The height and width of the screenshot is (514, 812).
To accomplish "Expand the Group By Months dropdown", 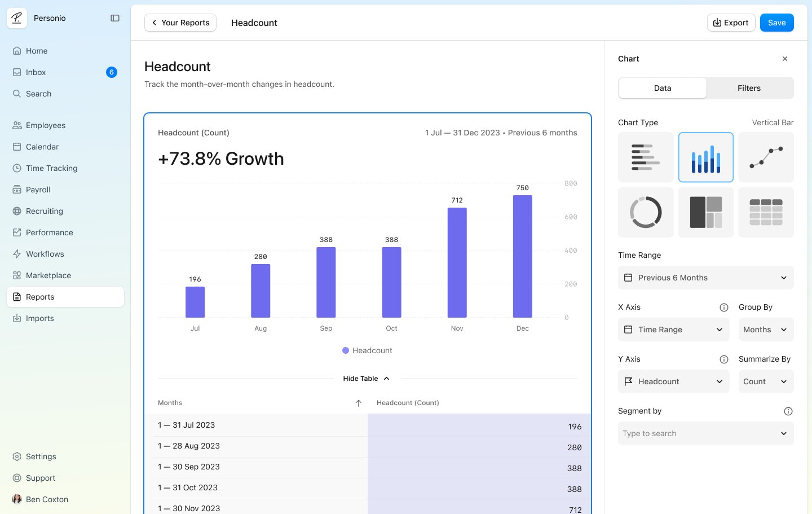I will pyautogui.click(x=765, y=330).
